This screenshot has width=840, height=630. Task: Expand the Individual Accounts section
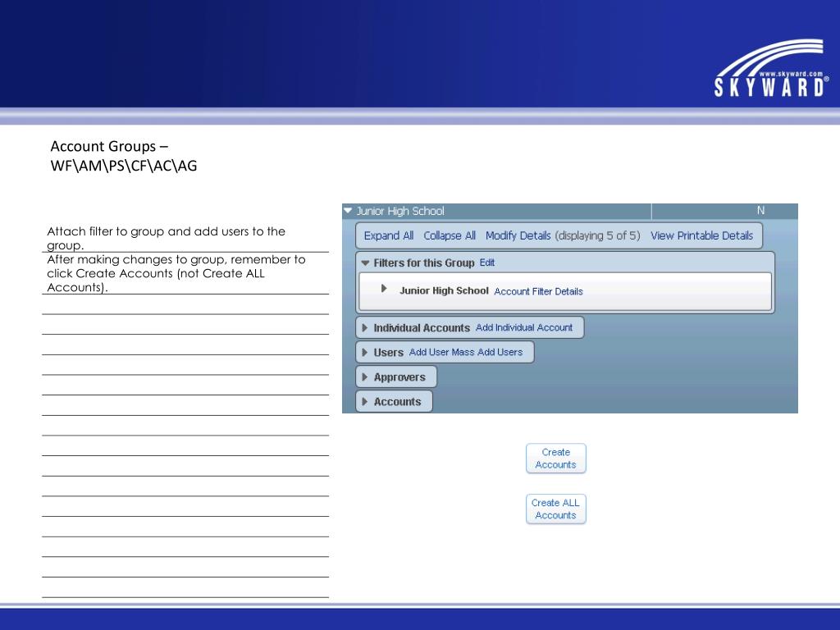point(364,328)
